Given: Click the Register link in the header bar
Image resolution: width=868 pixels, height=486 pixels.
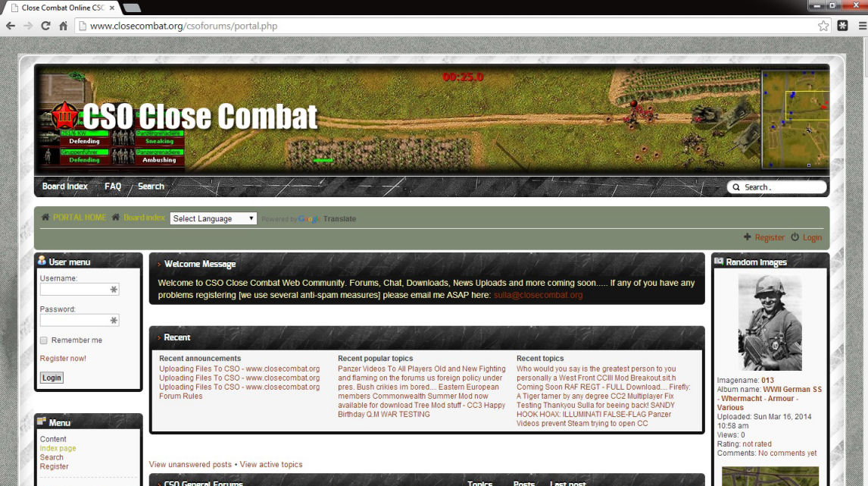Looking at the screenshot, I should [770, 237].
